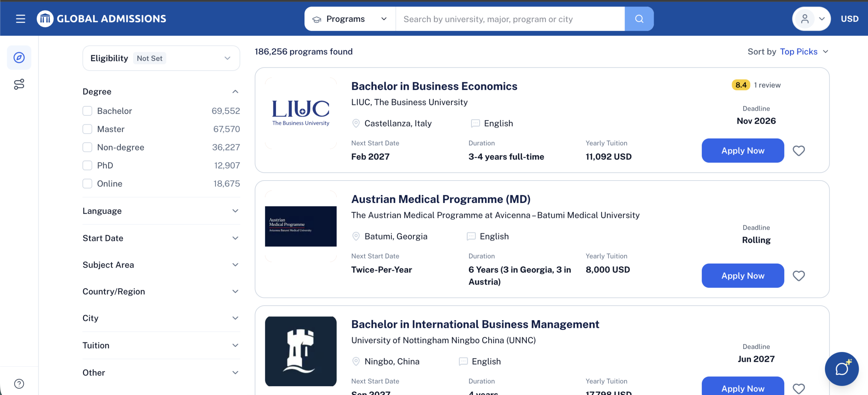
Task: Open the route compare sidebar icon
Action: [x=19, y=84]
